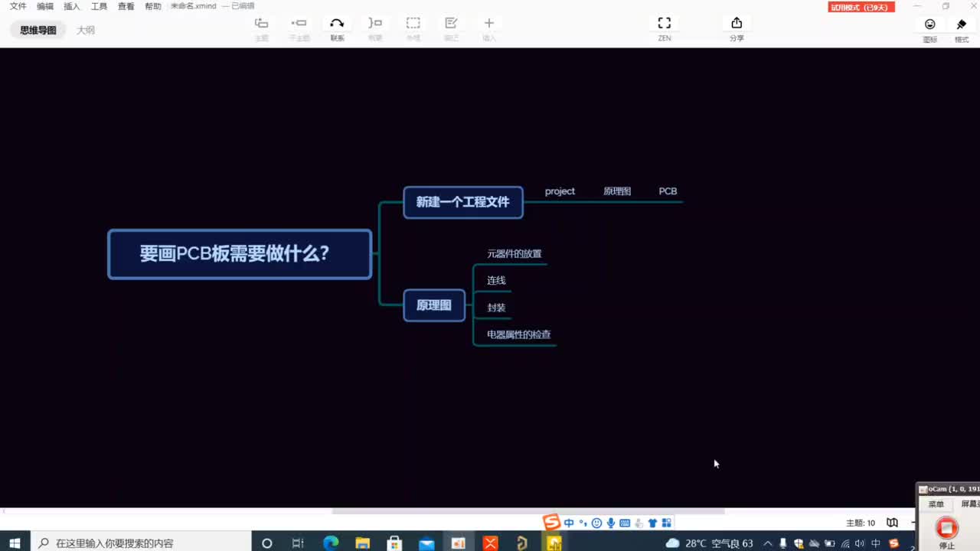Switch to Mind Map (思维导图) view
Image resolution: width=980 pixels, height=551 pixels.
38,31
